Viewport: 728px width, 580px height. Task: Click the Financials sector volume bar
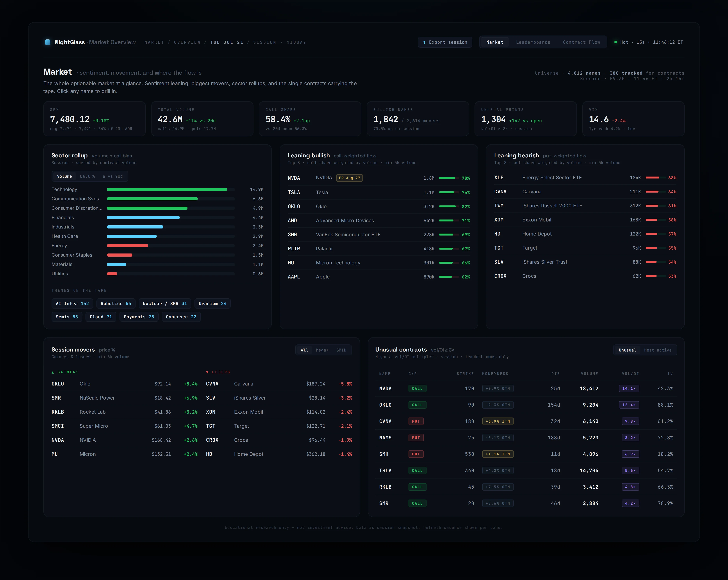(143, 217)
